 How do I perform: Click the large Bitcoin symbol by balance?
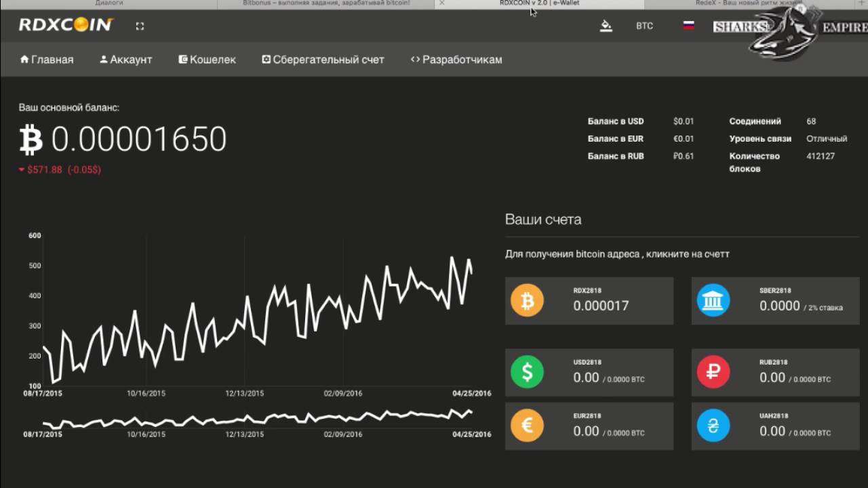(x=31, y=140)
